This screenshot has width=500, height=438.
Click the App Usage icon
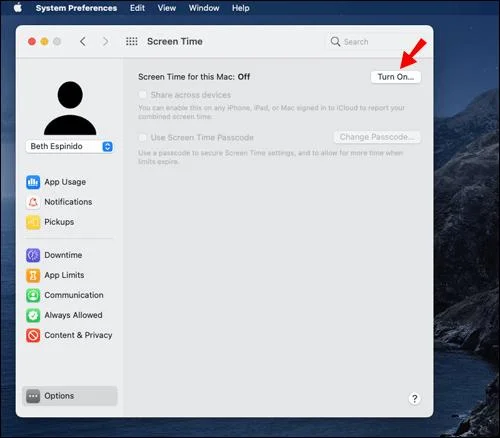[x=33, y=182]
